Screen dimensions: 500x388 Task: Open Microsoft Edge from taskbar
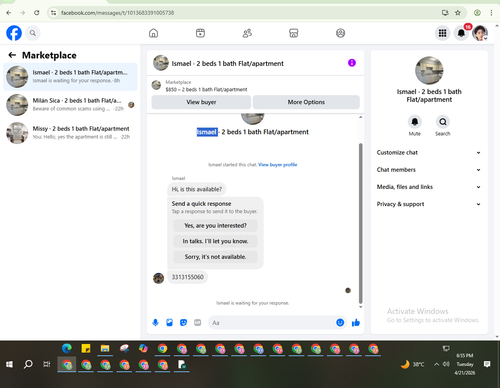click(67, 348)
